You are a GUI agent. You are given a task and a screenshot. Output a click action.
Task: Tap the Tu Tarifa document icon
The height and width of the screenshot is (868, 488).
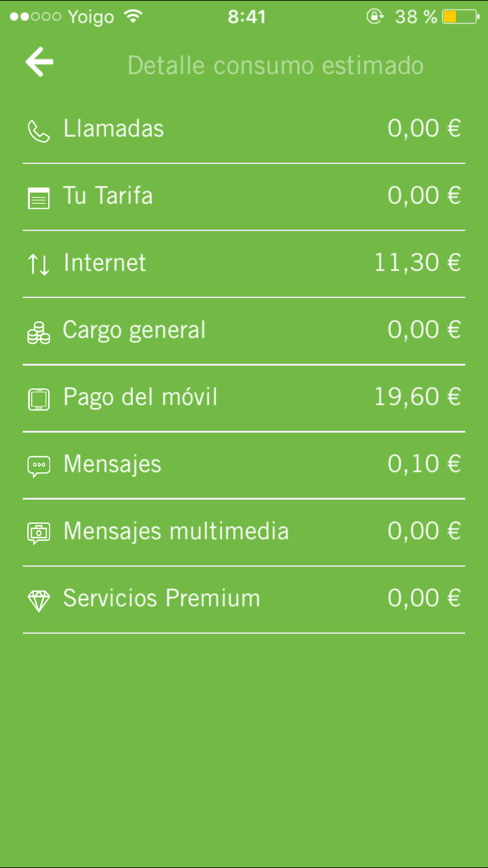(x=38, y=198)
